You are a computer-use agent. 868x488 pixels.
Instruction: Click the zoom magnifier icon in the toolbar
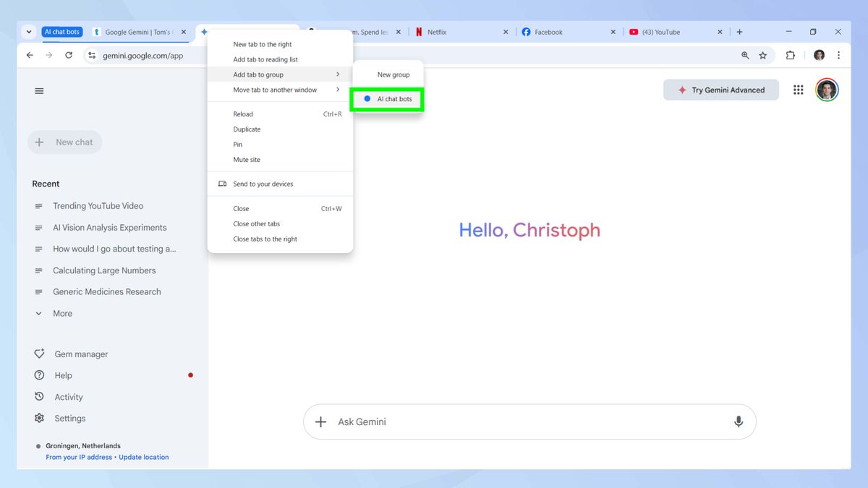pos(745,55)
